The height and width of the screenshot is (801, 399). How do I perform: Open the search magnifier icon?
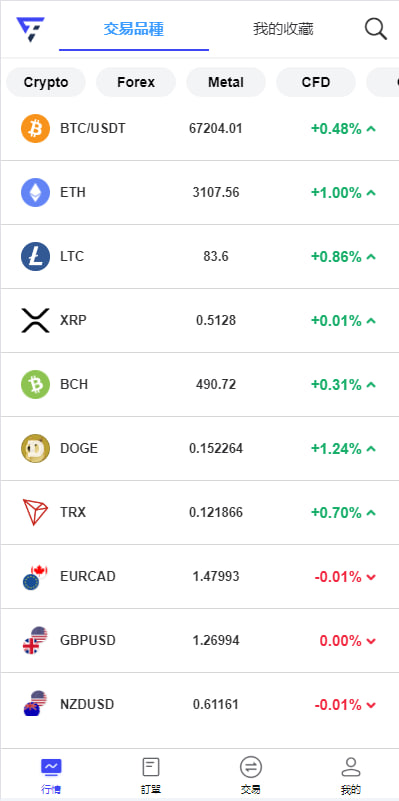point(375,29)
